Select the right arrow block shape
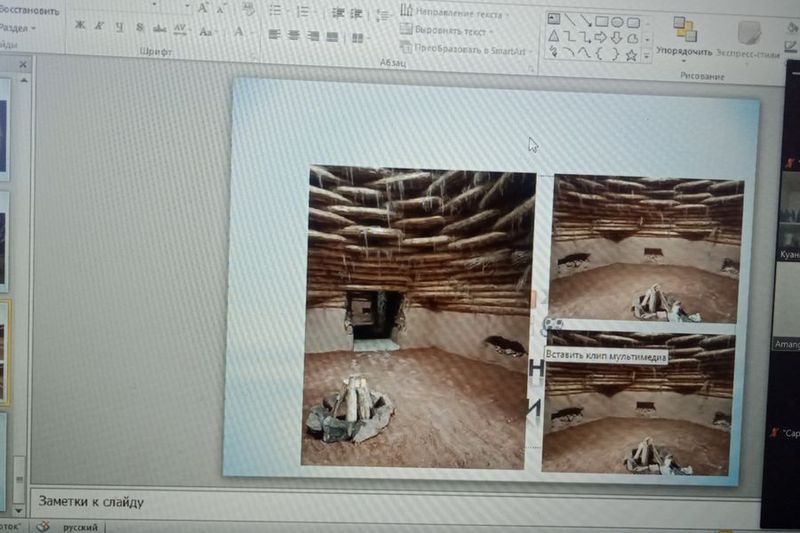The height and width of the screenshot is (533, 800). [600, 38]
